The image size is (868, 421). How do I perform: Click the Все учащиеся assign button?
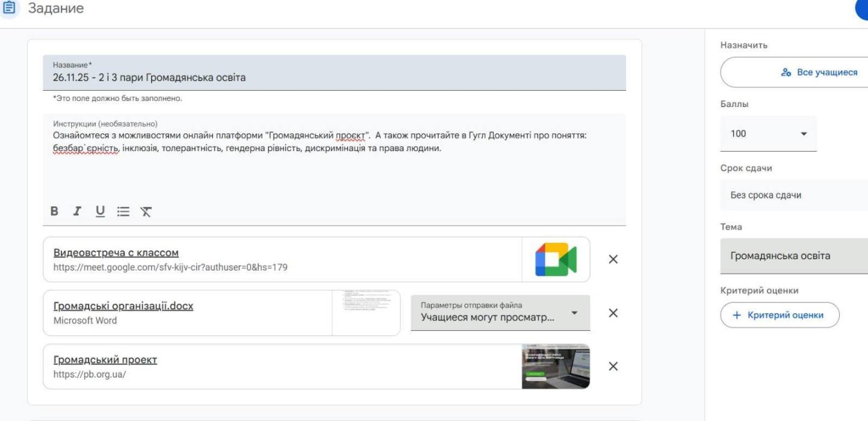[793, 72]
